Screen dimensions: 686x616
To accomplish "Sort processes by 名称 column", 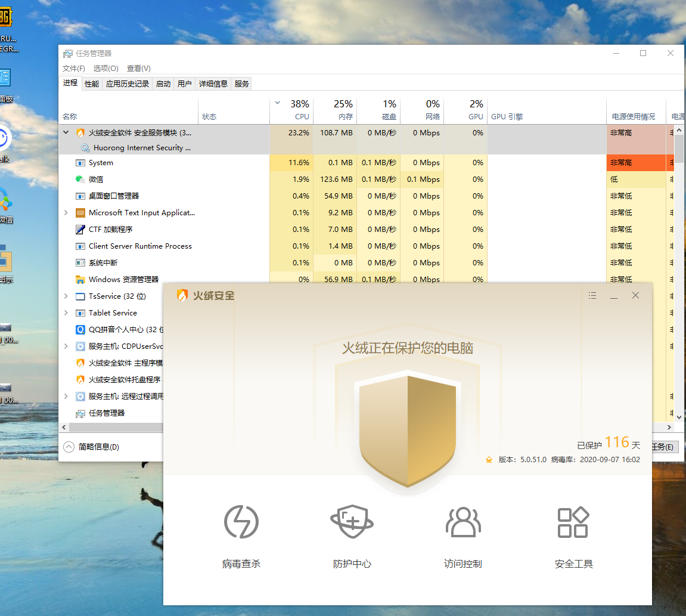I will (129, 111).
